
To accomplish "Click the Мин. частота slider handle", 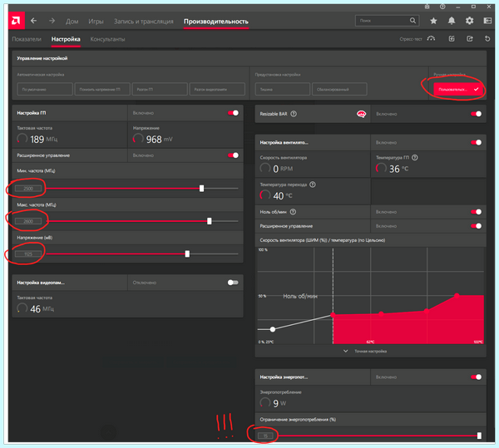I will click(x=201, y=188).
